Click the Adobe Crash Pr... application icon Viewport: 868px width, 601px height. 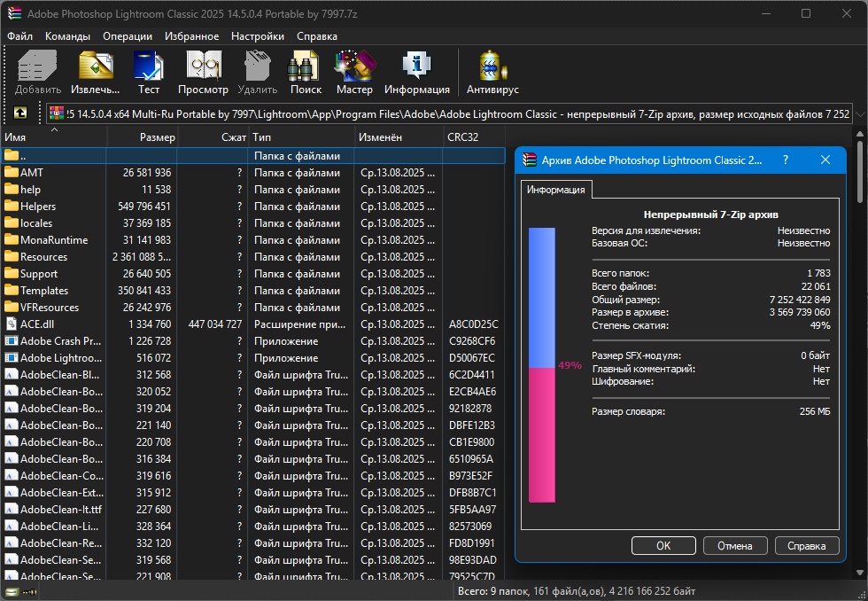[x=11, y=340]
